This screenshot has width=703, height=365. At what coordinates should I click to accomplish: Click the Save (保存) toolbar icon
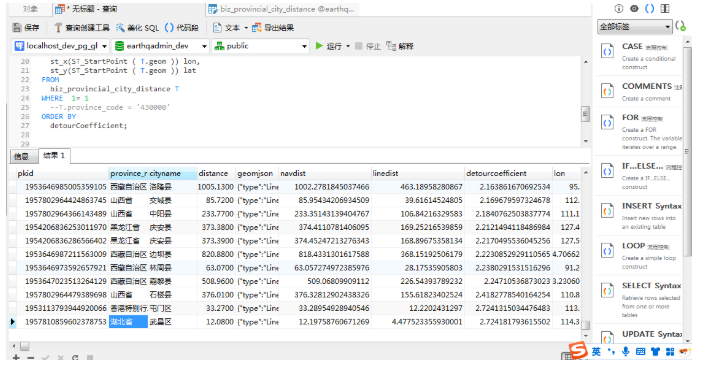[x=26, y=28]
